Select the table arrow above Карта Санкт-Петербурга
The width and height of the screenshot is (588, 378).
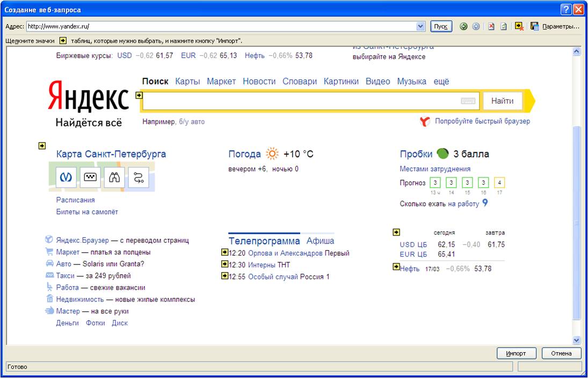(42, 146)
